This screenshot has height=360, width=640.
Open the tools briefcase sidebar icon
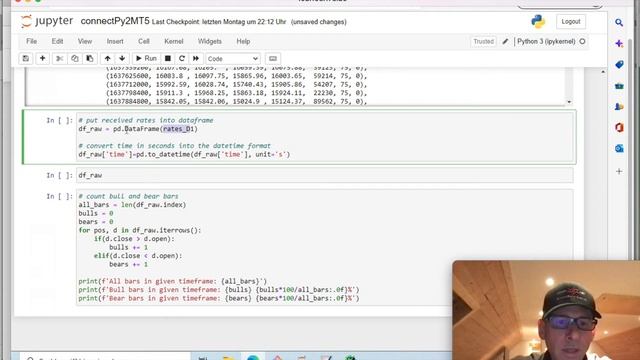pyautogui.click(x=619, y=86)
